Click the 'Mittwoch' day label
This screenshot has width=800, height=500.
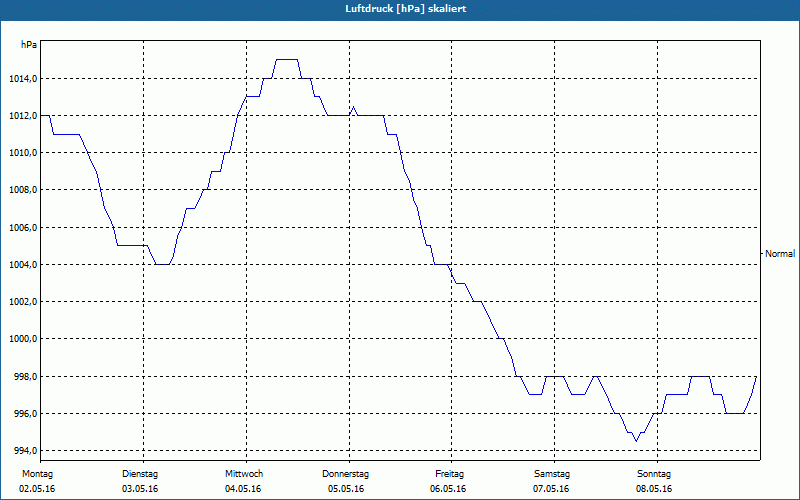244,474
